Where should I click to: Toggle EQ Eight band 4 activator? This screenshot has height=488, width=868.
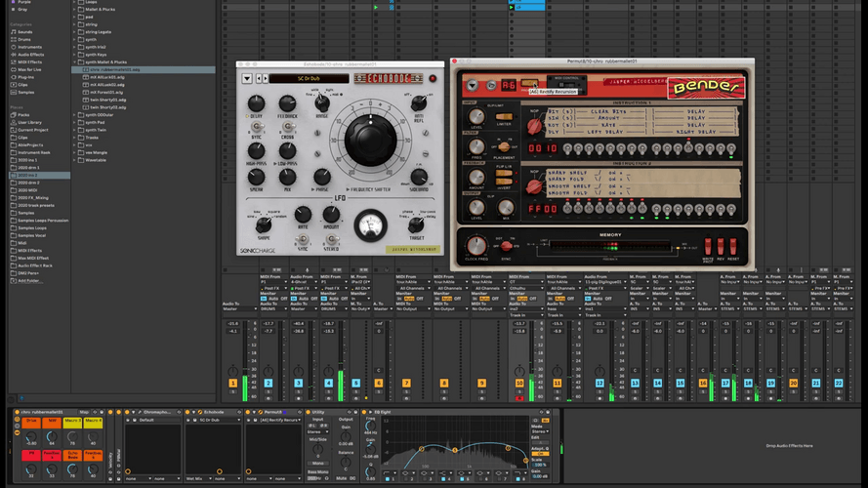pos(443,479)
